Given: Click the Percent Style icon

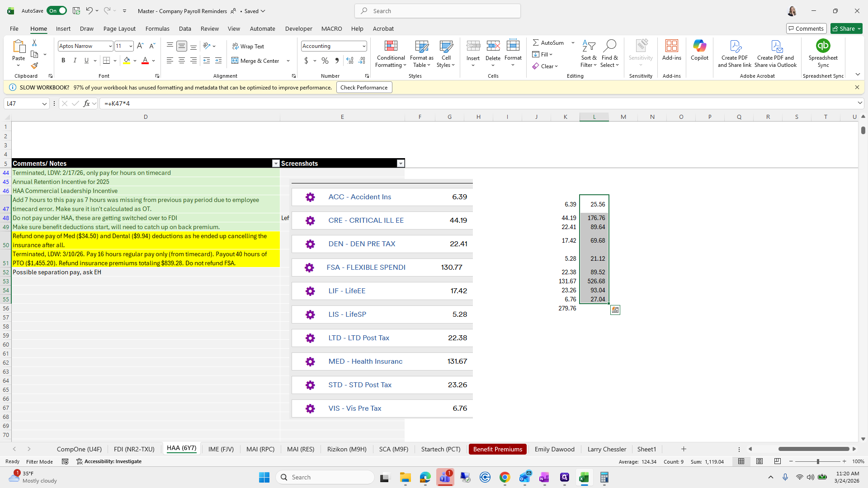Looking at the screenshot, I should (x=325, y=61).
